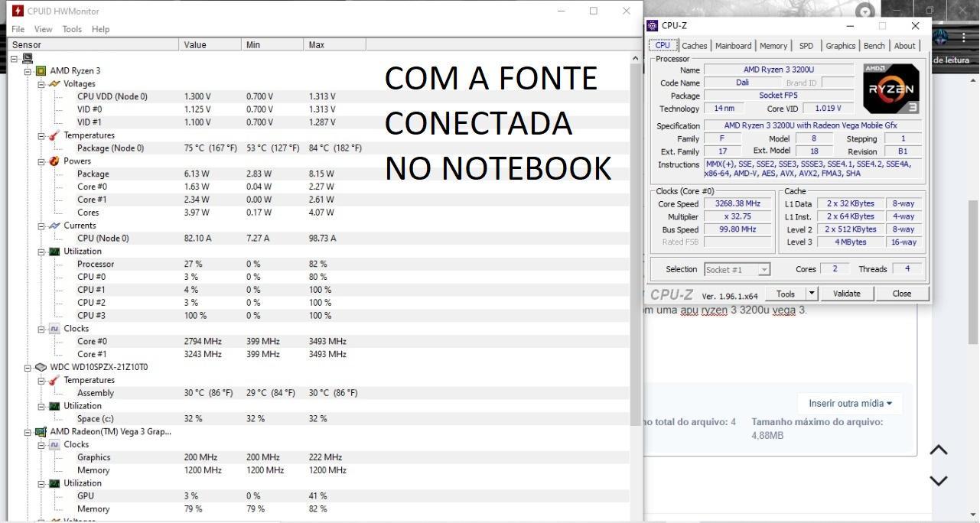
Task: Collapse the AMD Radeon Vega 3 node
Action: (x=28, y=431)
